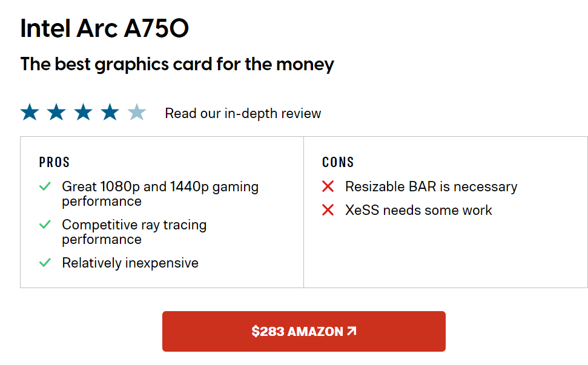Click arrow icon on Amazon button

(352, 331)
